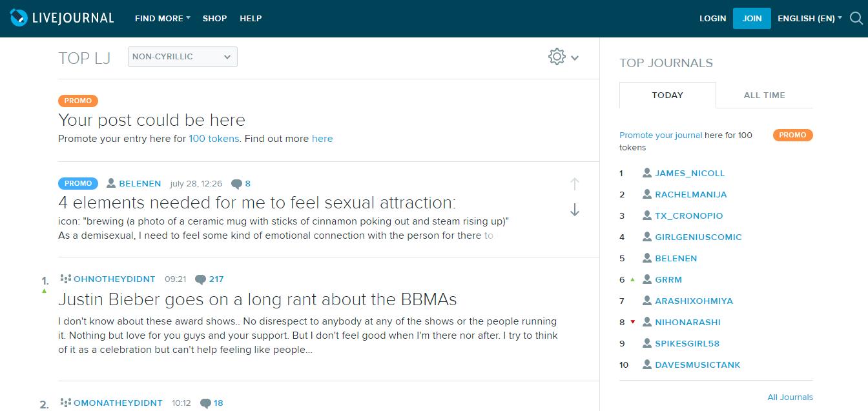The width and height of the screenshot is (868, 411).
Task: Open the NON-CYRILLIC filter dropdown
Action: 183,57
